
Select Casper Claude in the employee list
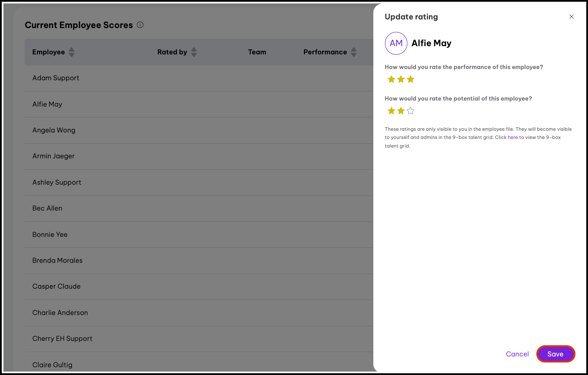click(56, 287)
